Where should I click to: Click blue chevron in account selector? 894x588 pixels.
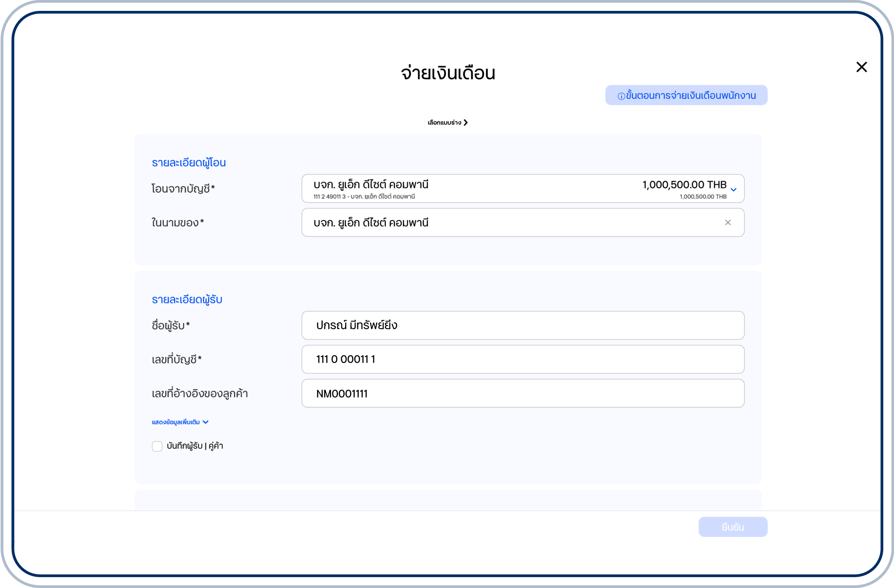733,189
